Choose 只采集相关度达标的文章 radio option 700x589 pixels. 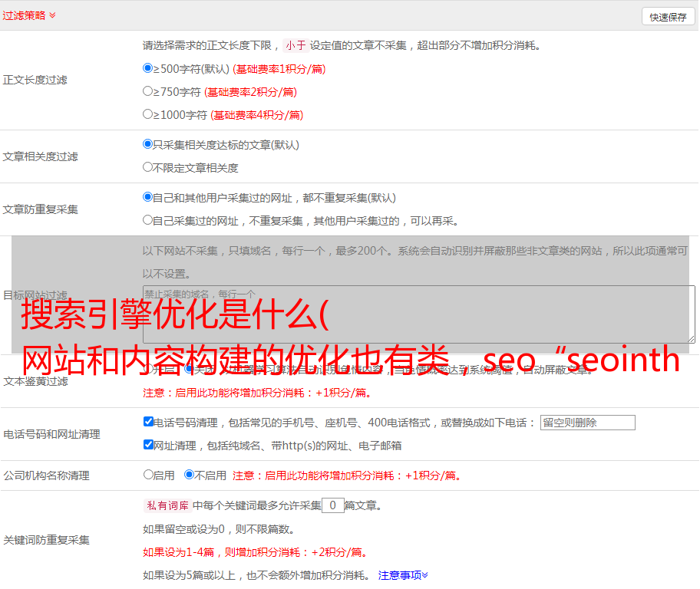coord(147,143)
